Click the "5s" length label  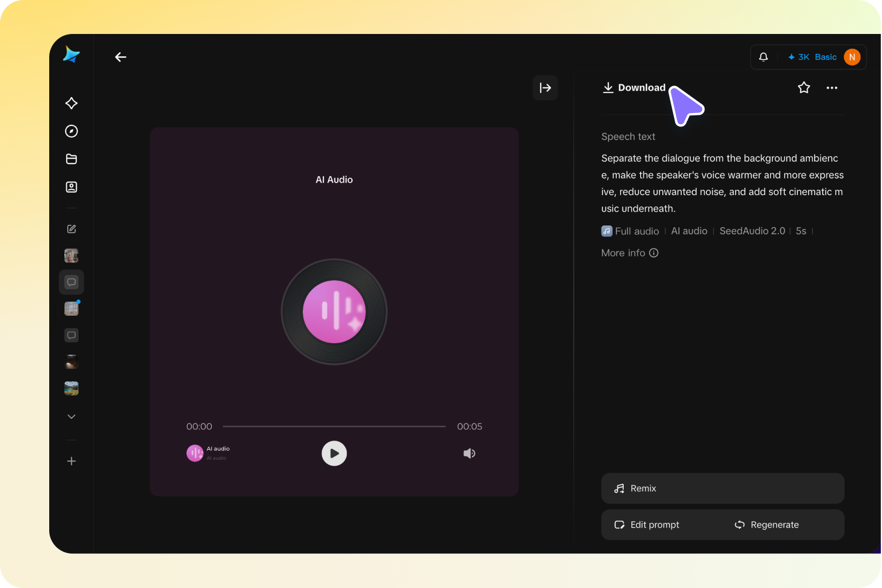[x=801, y=231]
